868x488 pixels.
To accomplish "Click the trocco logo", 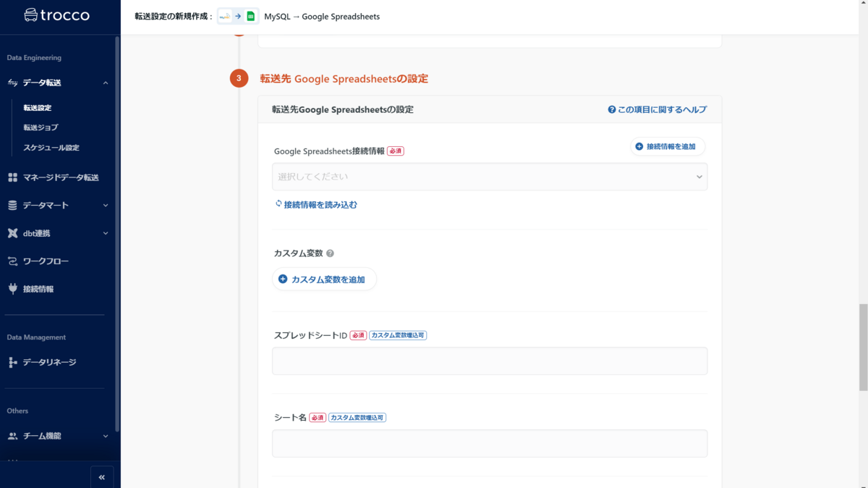I will click(x=56, y=15).
